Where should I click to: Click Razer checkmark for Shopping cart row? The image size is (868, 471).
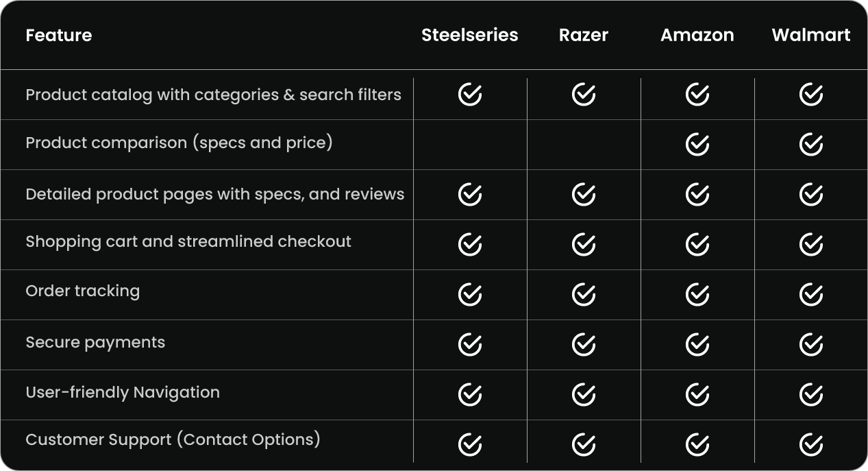584,244
